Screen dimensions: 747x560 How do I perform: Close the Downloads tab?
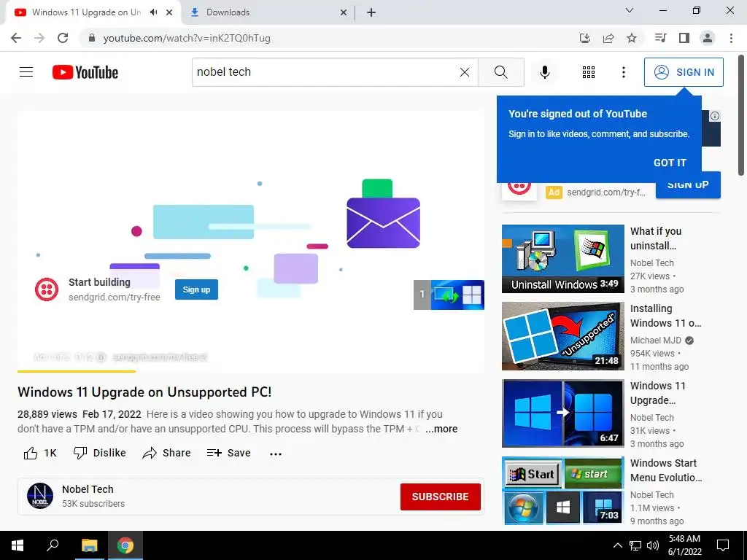click(343, 12)
